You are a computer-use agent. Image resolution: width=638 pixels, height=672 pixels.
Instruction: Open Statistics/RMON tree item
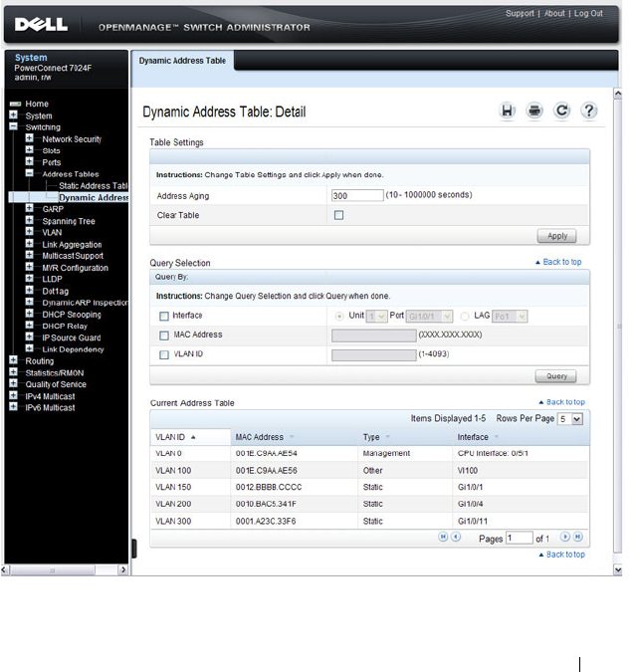pyautogui.click(x=55, y=373)
